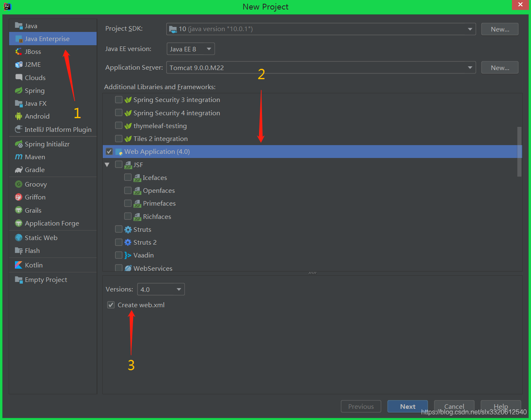Screen dimensions: 531x420
Task: Open the Application Server dropdown
Action: pos(321,68)
